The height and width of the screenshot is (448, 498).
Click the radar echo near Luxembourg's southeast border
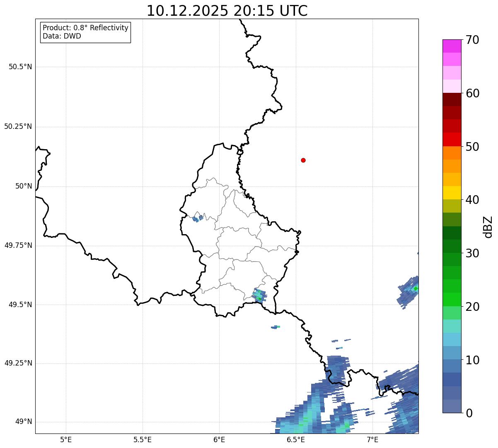click(259, 295)
